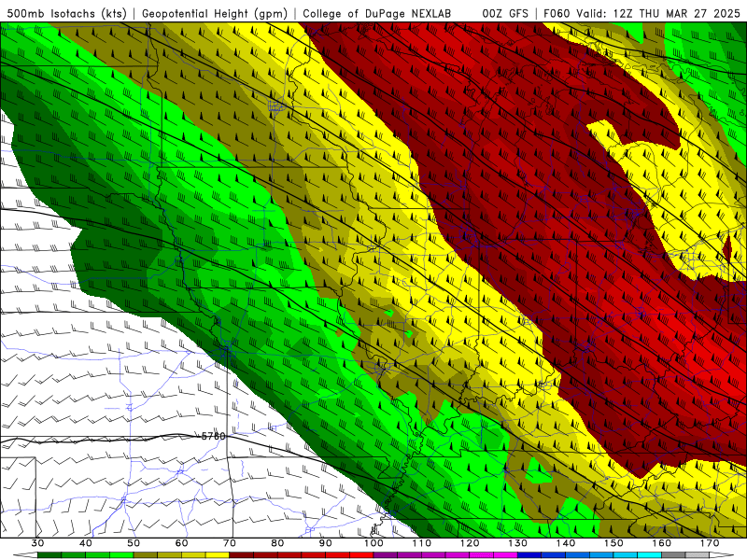This screenshot has width=747, height=560.
Task: Click the 80 value on the color scale
Action: point(277,543)
